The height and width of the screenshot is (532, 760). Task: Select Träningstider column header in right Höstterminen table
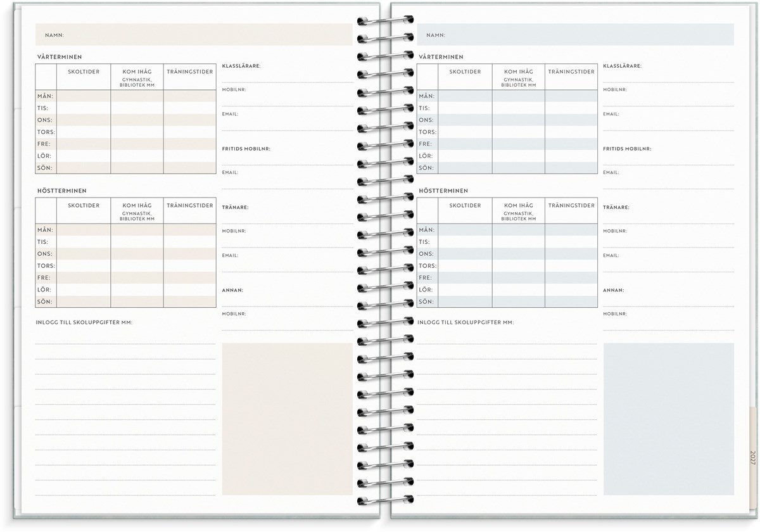click(x=571, y=206)
